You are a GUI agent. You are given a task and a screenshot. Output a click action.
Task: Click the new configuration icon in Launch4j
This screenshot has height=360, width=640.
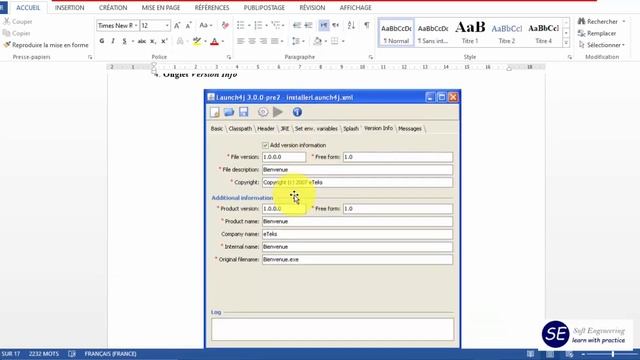coord(215,112)
